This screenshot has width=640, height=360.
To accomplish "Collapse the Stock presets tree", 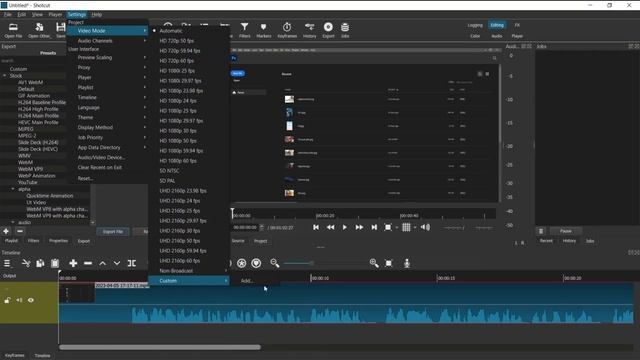I will click(x=5, y=76).
